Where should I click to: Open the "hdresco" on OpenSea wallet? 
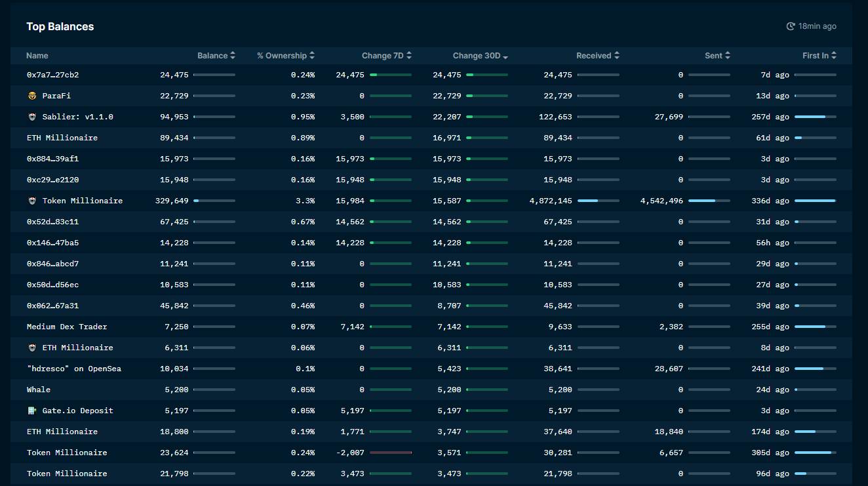73,368
